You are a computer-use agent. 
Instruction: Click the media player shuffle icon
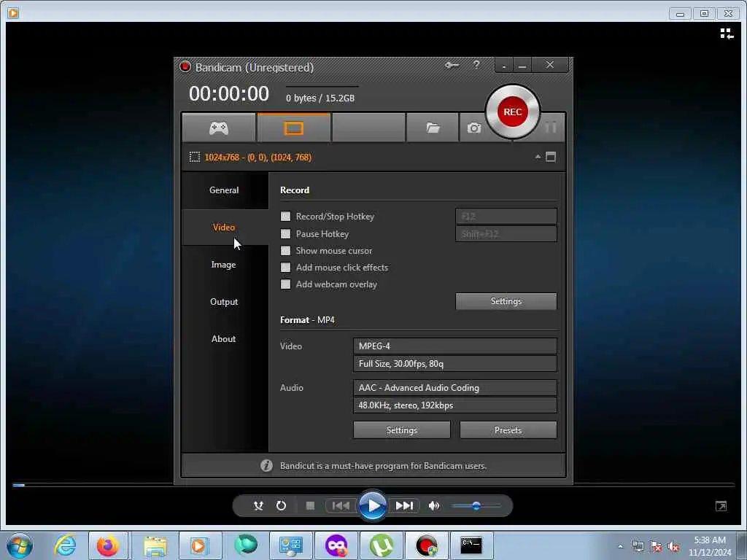(x=258, y=506)
